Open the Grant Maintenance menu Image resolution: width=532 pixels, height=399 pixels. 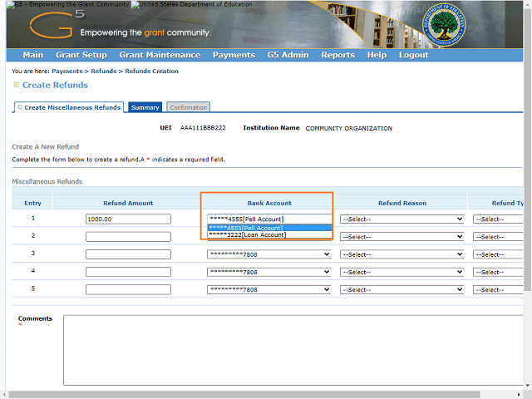[160, 55]
